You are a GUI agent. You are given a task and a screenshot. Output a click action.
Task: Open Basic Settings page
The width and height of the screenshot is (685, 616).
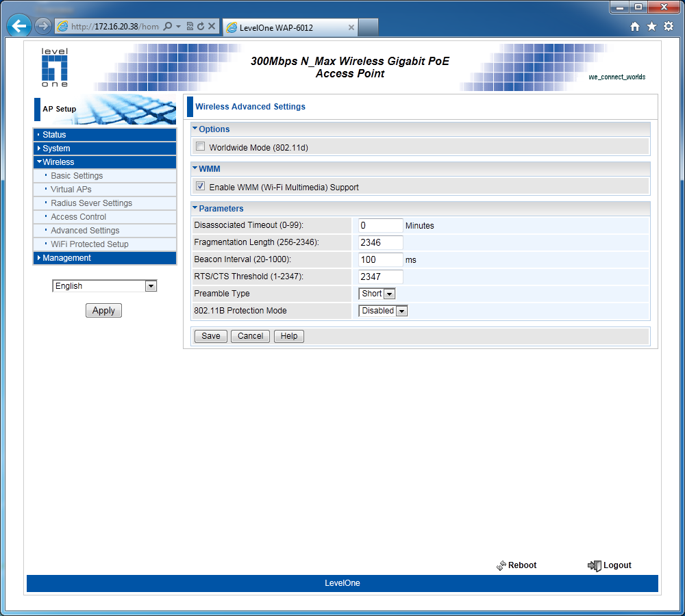tap(105, 175)
